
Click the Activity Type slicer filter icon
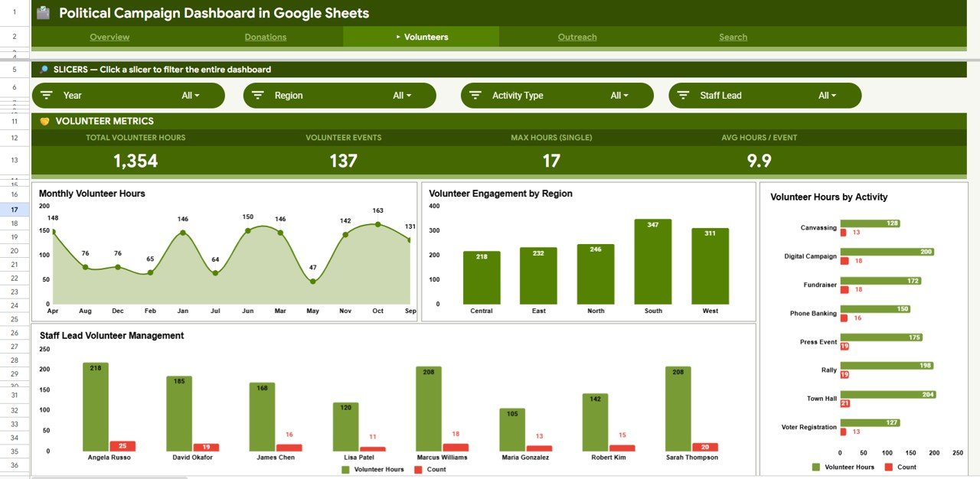pos(475,96)
